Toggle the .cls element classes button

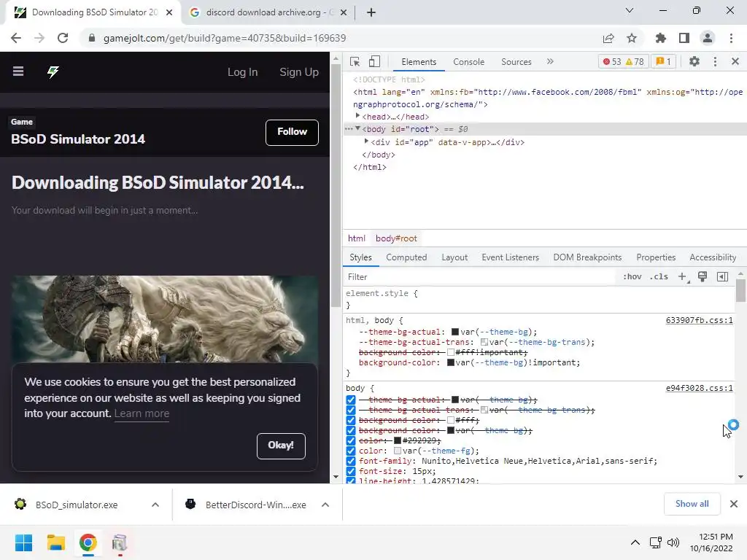[x=659, y=276]
